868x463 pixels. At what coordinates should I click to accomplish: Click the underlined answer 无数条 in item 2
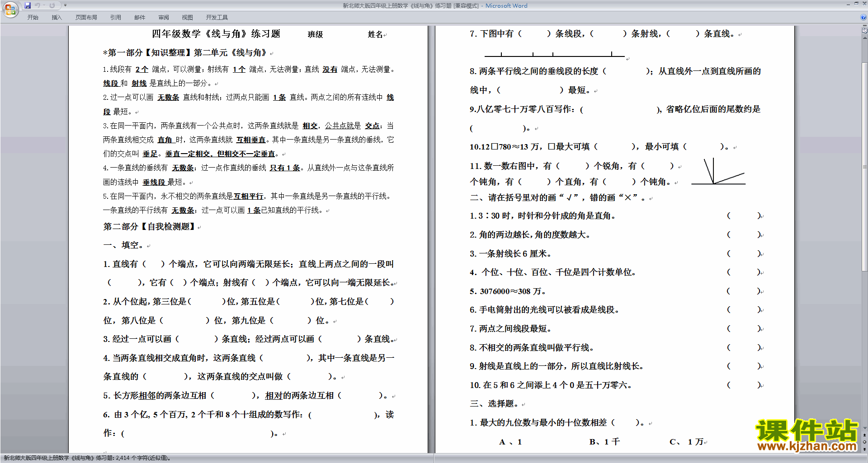[168, 98]
